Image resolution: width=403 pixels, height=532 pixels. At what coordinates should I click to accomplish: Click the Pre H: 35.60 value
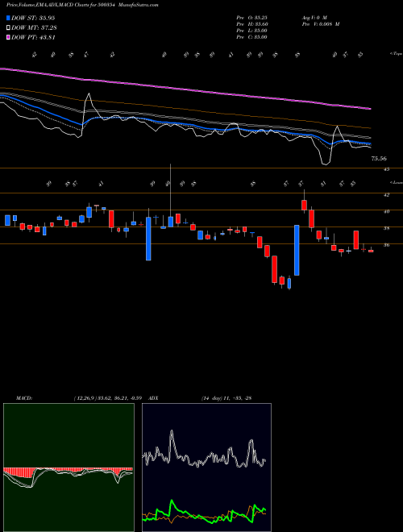point(252,23)
